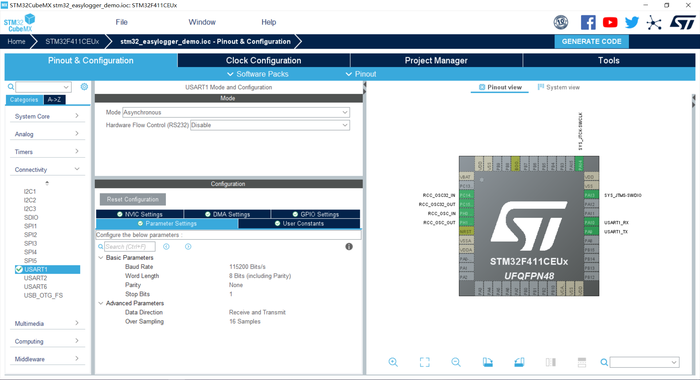Switch to the A->Z sorting tab
Image resolution: width=700 pixels, height=380 pixels.
[55, 100]
